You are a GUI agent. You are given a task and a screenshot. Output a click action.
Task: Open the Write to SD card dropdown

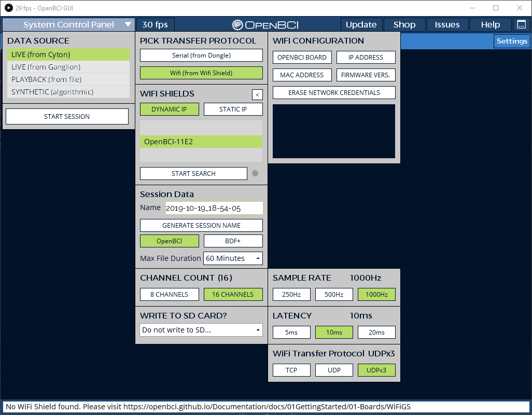point(201,329)
